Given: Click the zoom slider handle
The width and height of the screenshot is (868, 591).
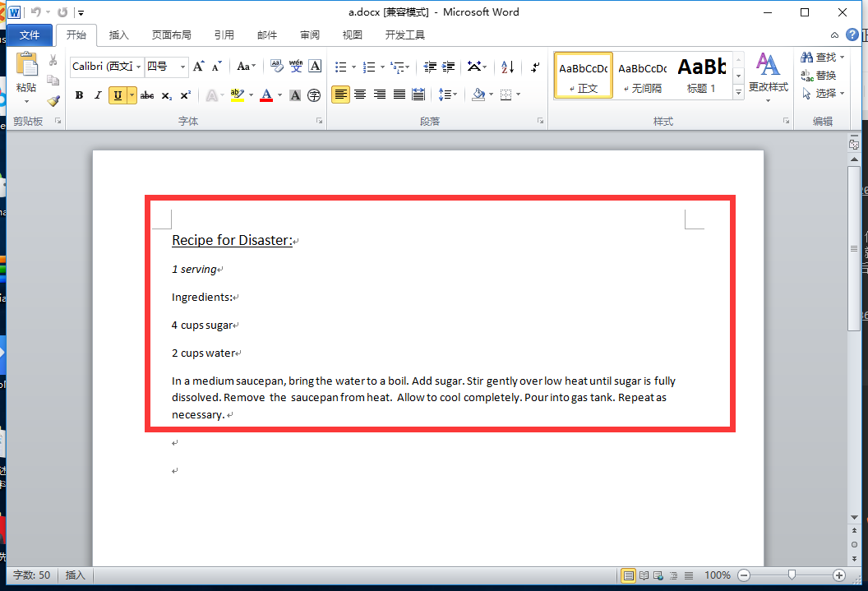Looking at the screenshot, I should (x=792, y=575).
